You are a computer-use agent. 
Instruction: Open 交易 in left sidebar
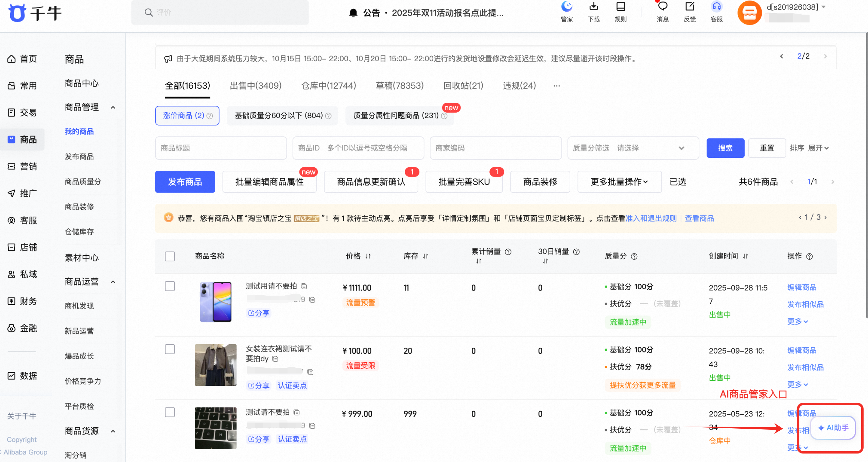click(x=22, y=113)
